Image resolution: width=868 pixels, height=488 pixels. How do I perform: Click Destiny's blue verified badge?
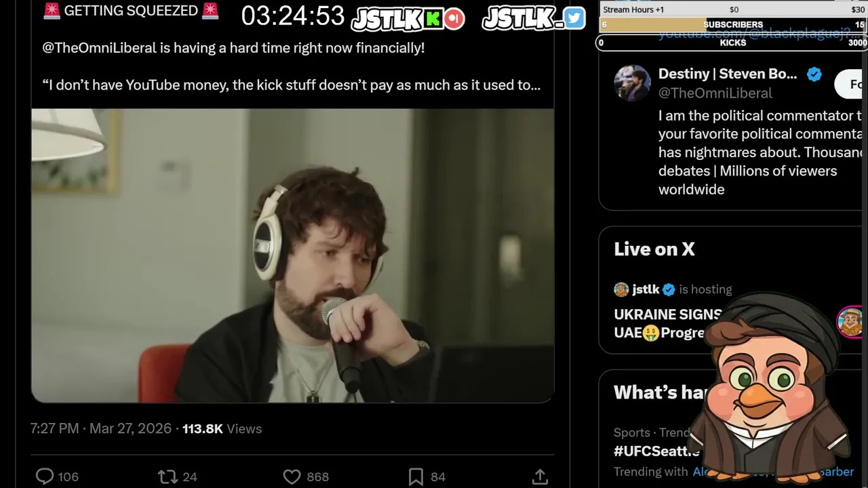[x=814, y=75]
